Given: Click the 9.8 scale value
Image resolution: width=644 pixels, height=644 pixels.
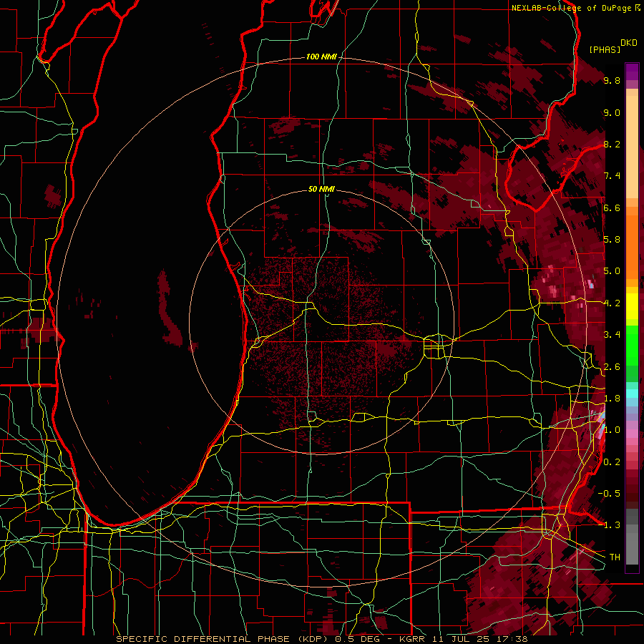Looking at the screenshot, I should [612, 80].
